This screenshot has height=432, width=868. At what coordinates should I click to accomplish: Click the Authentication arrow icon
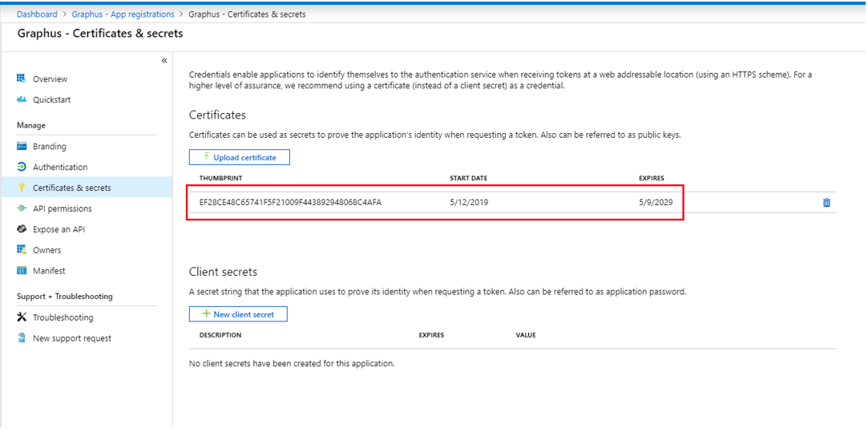22,167
